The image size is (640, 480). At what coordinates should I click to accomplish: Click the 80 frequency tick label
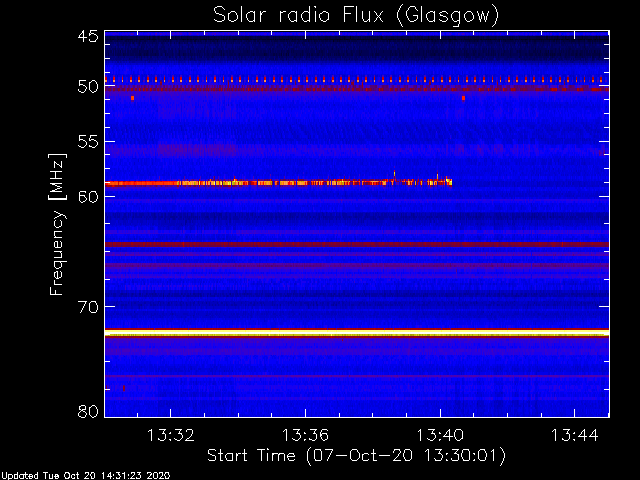pyautogui.click(x=88, y=411)
